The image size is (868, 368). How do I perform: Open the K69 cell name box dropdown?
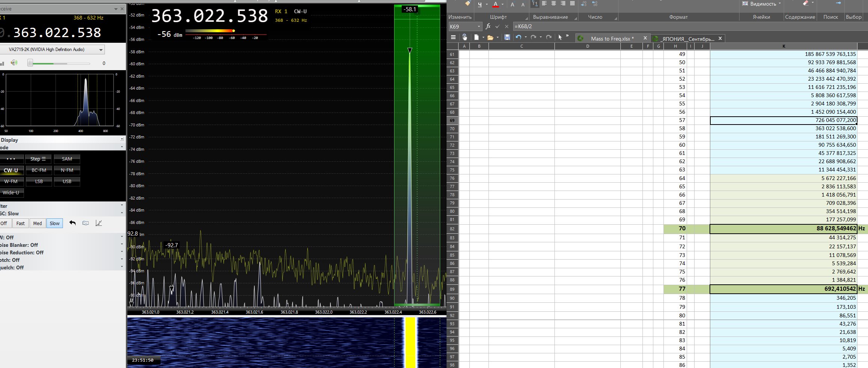pyautogui.click(x=479, y=27)
